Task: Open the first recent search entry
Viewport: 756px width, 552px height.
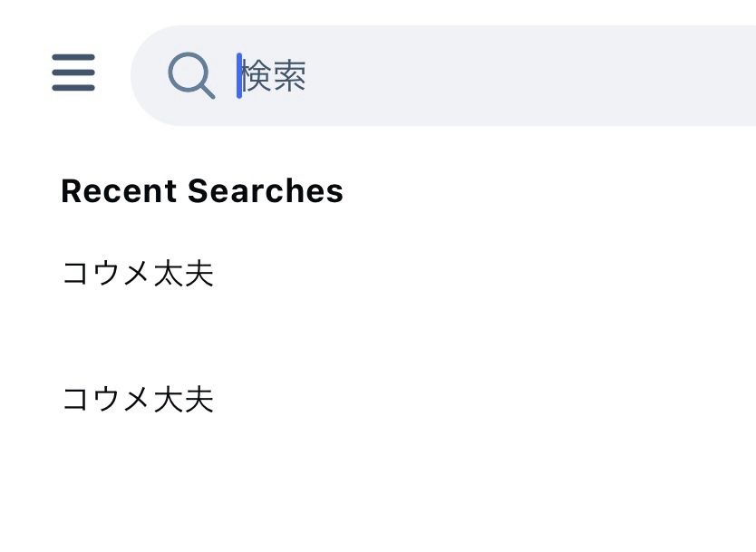Action: 138,273
